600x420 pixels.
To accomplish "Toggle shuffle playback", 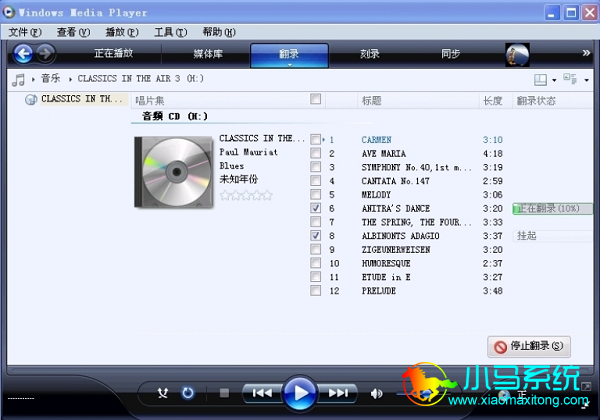I will coord(163,393).
